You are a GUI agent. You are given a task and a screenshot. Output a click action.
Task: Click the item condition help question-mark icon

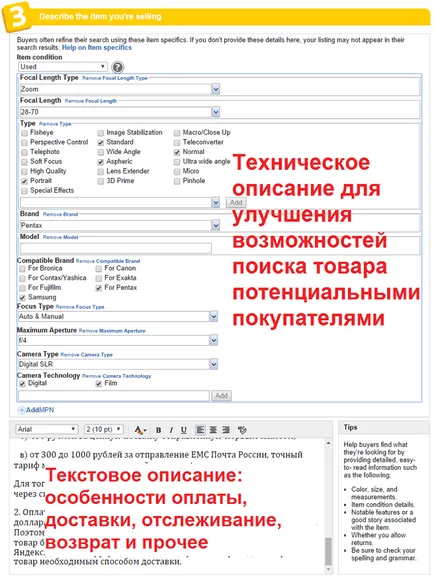point(117,67)
